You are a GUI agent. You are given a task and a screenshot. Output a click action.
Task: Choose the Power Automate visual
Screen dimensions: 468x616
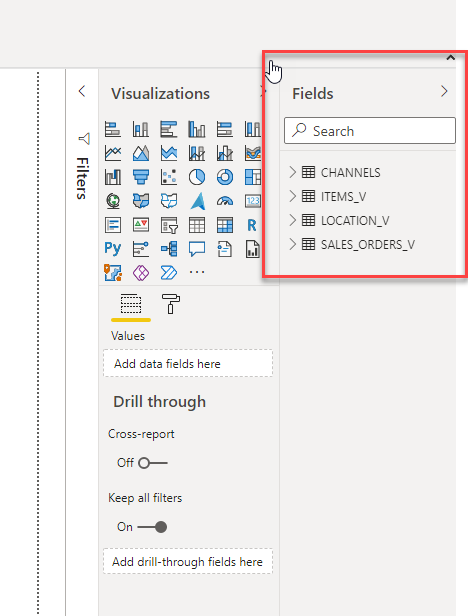(x=169, y=273)
